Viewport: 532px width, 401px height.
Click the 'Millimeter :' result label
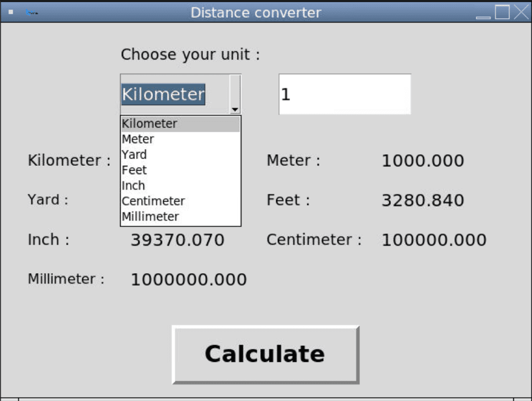[x=66, y=279]
